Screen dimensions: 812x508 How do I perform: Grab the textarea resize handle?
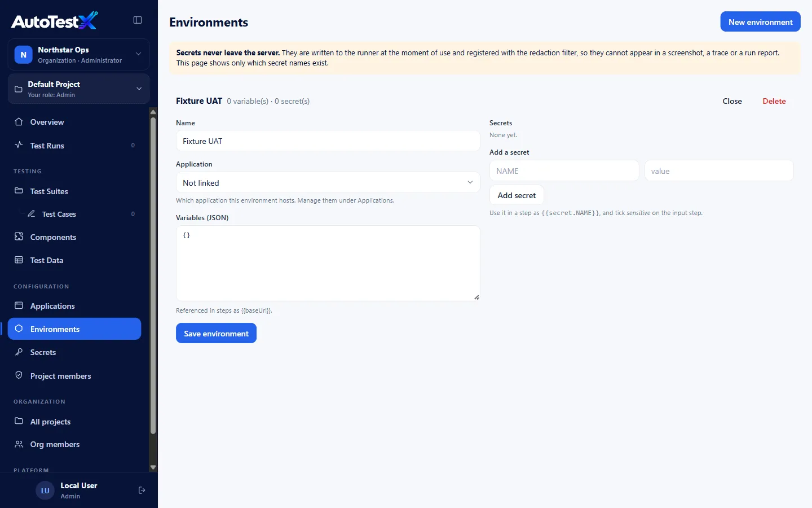(476, 297)
